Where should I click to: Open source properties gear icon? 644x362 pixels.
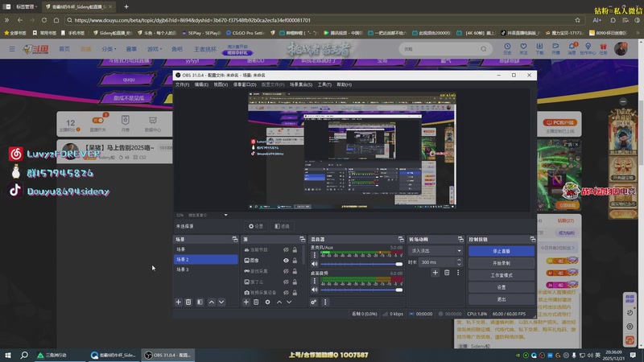pos(267,302)
